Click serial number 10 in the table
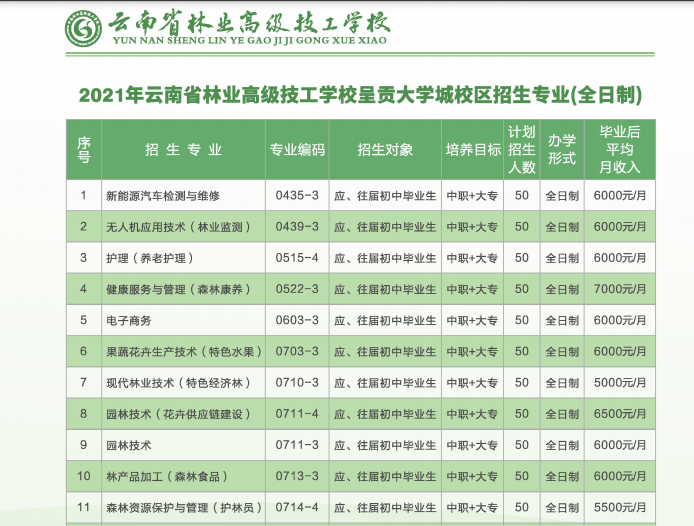This screenshot has height=526, width=694. 84,476
